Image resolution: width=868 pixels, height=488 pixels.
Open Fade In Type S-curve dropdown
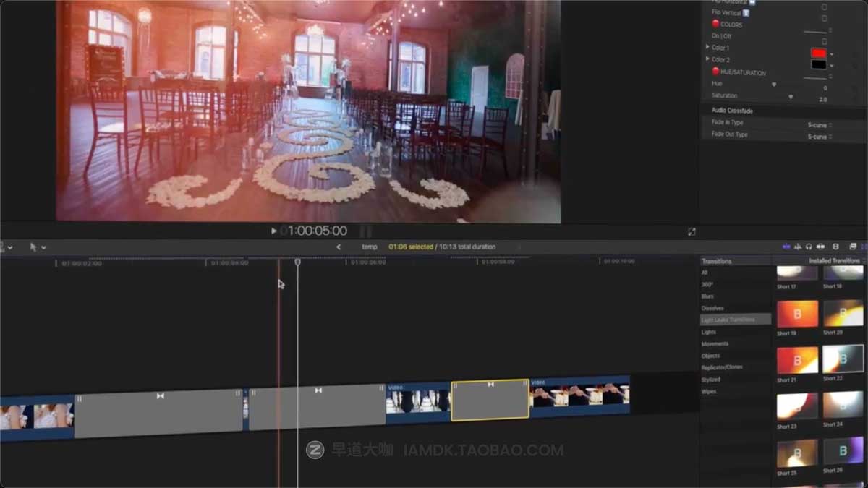820,125
